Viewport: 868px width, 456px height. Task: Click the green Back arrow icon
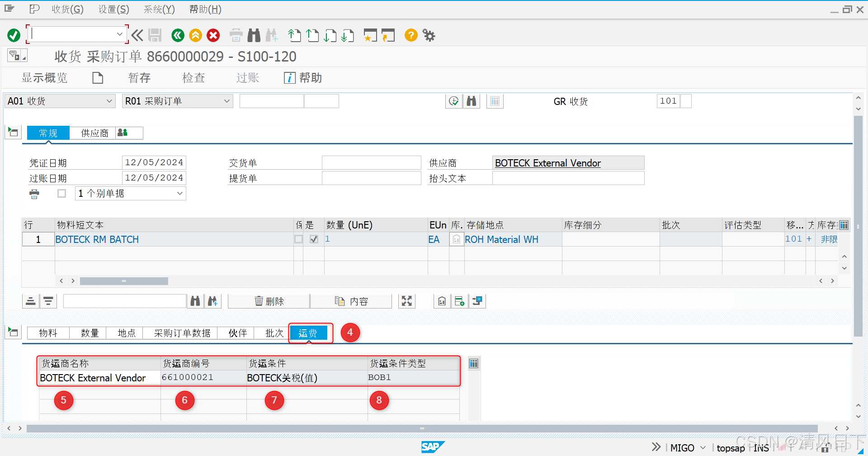click(x=178, y=35)
